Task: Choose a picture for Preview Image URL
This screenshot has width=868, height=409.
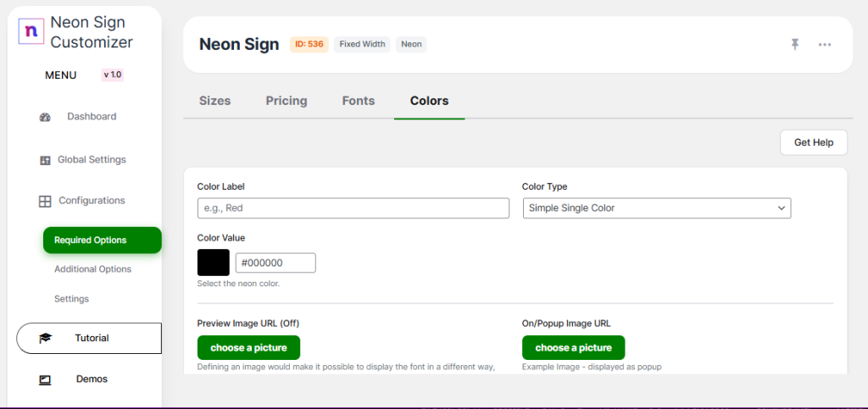Action: point(248,348)
